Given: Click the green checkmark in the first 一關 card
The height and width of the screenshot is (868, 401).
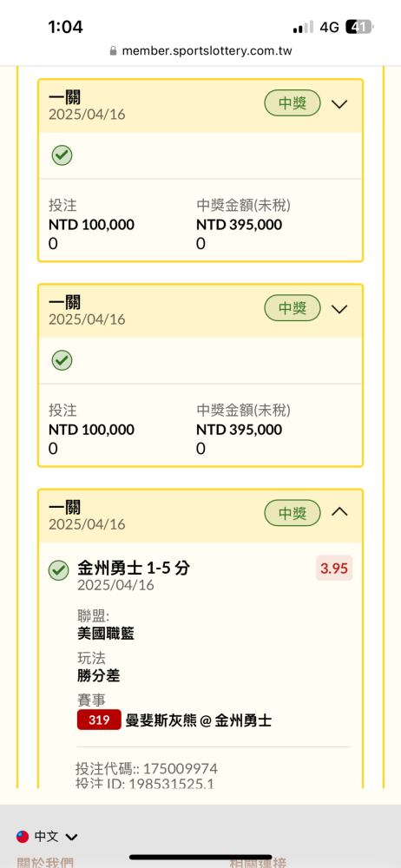Looking at the screenshot, I should point(62,155).
